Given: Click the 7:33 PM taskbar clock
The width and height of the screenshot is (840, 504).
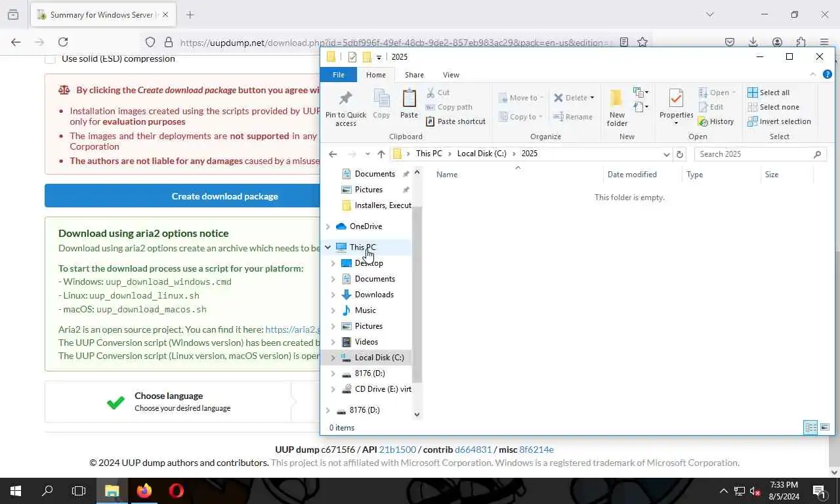Looking at the screenshot, I should 784,485.
